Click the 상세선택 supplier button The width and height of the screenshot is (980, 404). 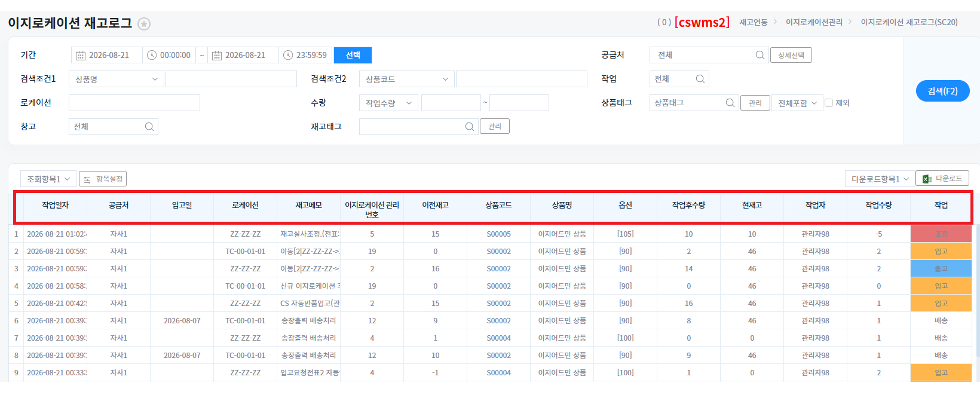click(x=791, y=55)
